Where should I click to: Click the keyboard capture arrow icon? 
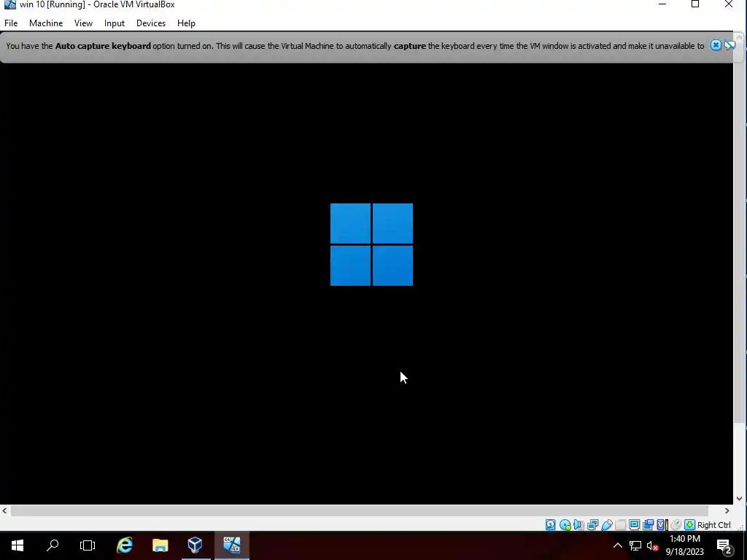pyautogui.click(x=689, y=525)
